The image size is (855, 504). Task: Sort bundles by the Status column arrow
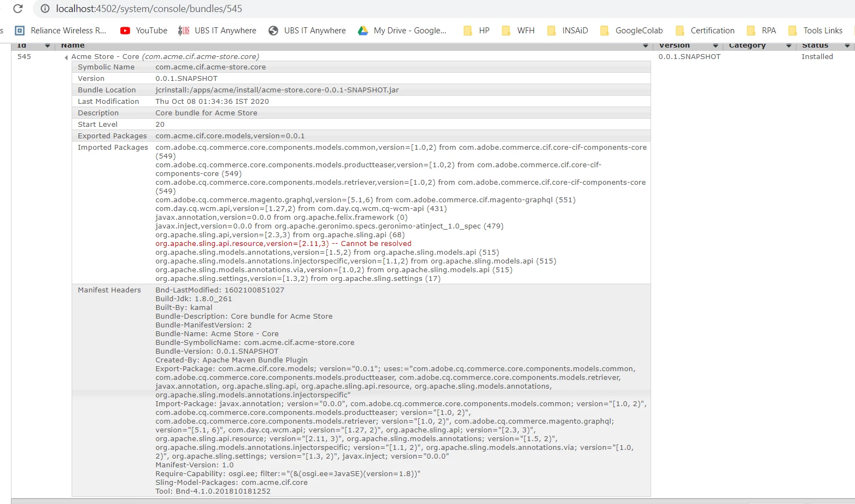coord(847,45)
